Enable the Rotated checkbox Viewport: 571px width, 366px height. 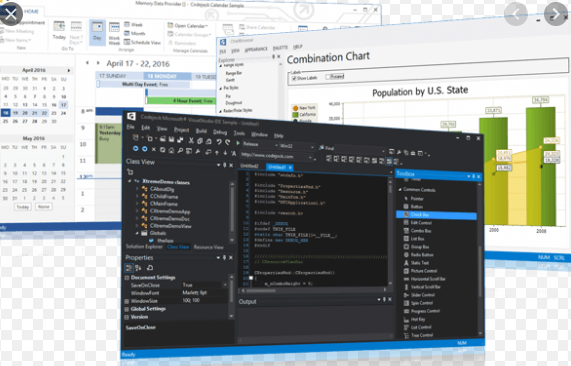328,76
